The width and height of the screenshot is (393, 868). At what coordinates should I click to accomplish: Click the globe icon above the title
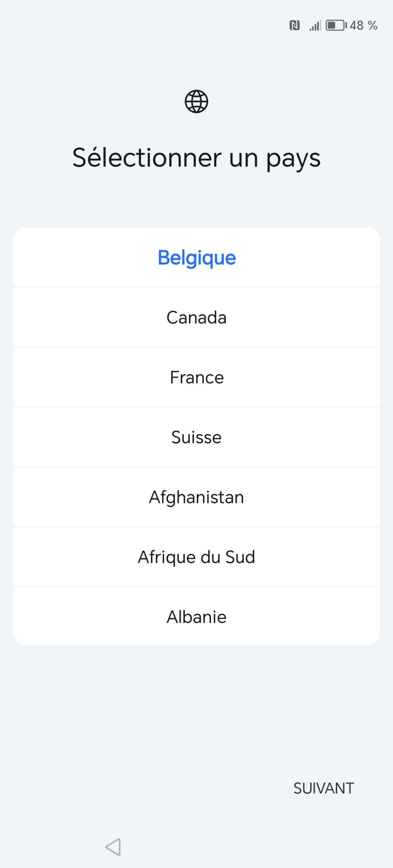pos(196,101)
